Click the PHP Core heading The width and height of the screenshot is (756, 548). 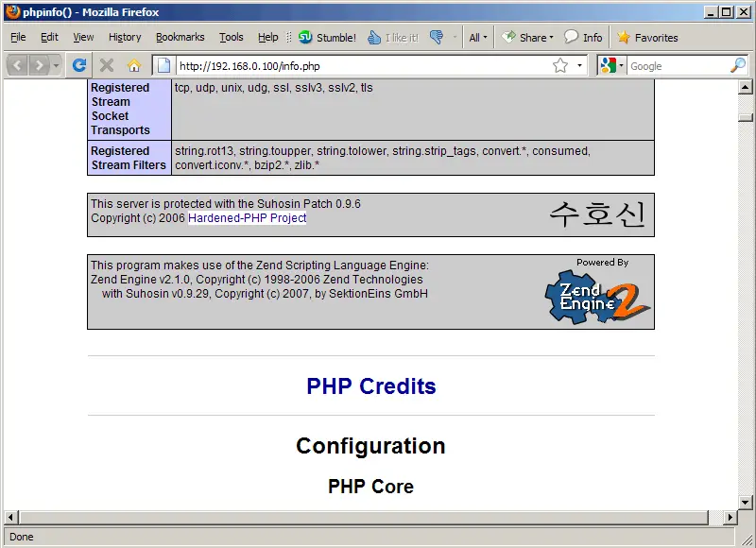pos(370,487)
